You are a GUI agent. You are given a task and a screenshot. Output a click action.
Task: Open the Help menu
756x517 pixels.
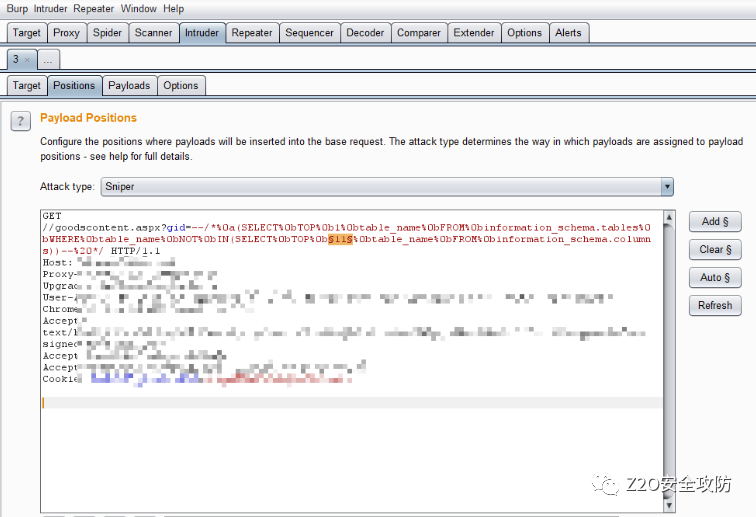(x=174, y=9)
